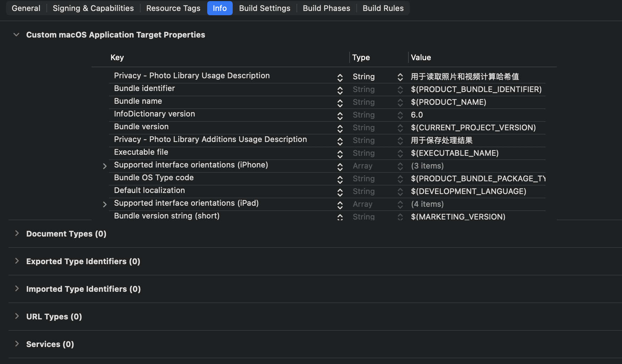The height and width of the screenshot is (364, 622).
Task: Select the General tab
Action: pos(26,8)
